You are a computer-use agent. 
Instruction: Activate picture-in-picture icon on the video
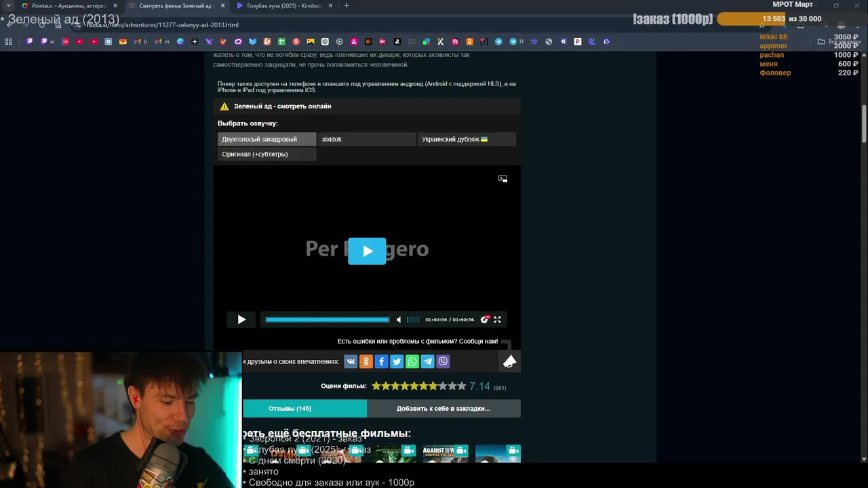[502, 179]
